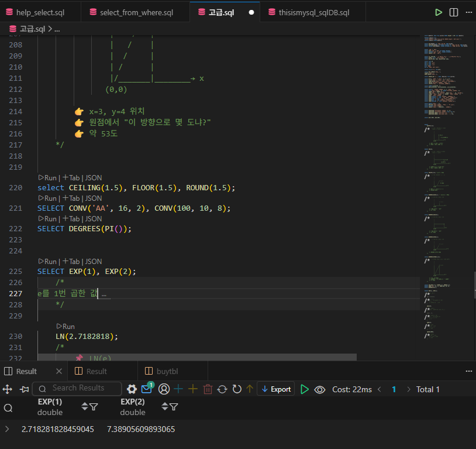
Task: Filter the EXP(1) column with funnel icon
Action: click(94, 407)
